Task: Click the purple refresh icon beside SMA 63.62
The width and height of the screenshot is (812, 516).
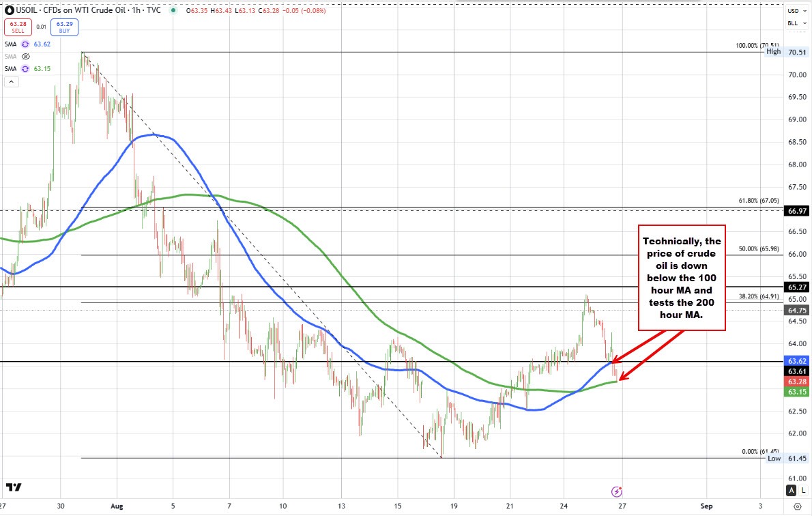Action: pos(25,44)
